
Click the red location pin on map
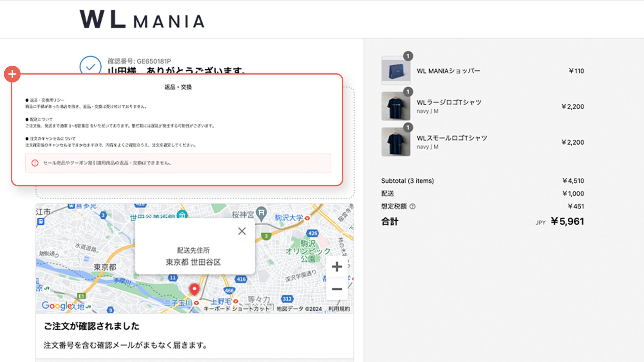click(x=194, y=289)
